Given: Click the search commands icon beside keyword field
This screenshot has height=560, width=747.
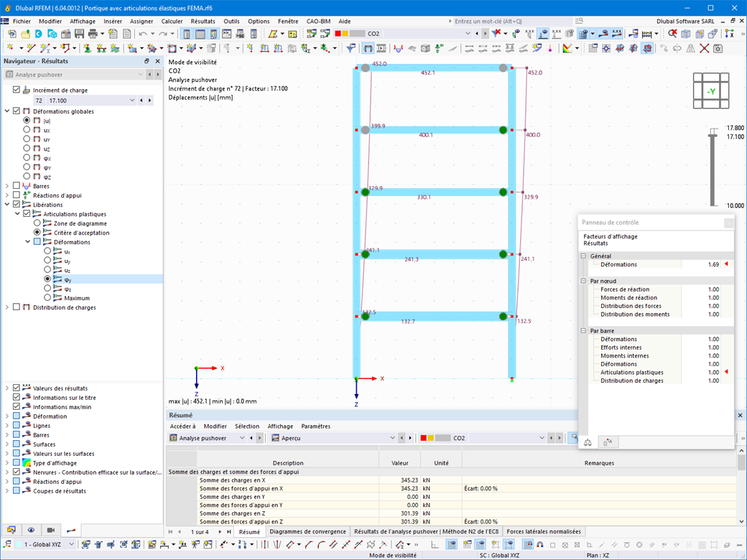Looking at the screenshot, I should pyautogui.click(x=579, y=21).
